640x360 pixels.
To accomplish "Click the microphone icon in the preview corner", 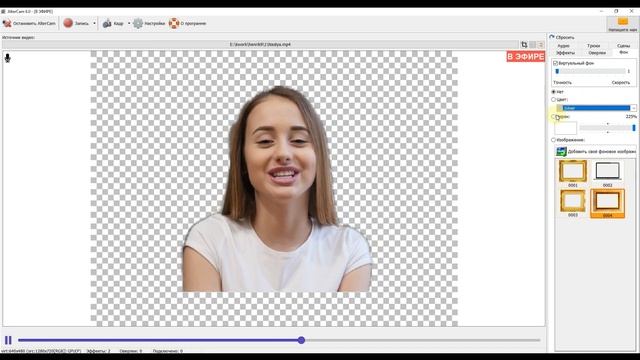I will [x=7, y=58].
